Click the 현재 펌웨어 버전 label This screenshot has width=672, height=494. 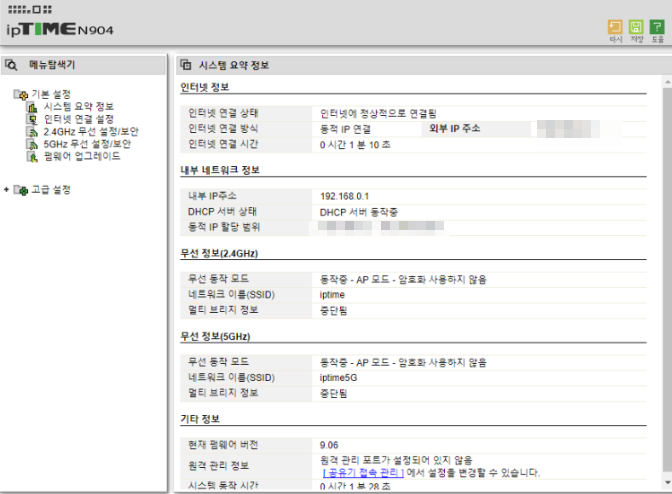tap(223, 445)
